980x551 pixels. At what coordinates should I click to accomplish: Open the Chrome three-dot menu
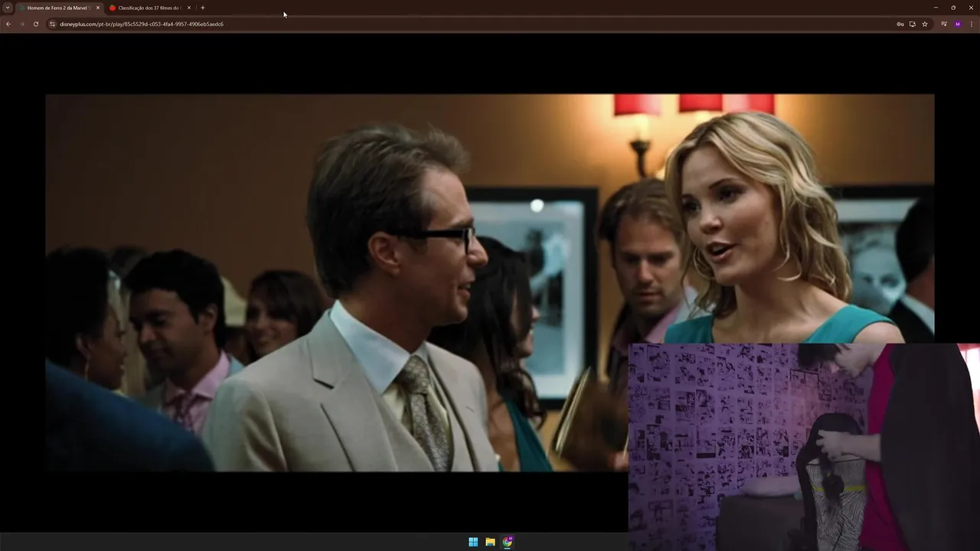pyautogui.click(x=972, y=24)
